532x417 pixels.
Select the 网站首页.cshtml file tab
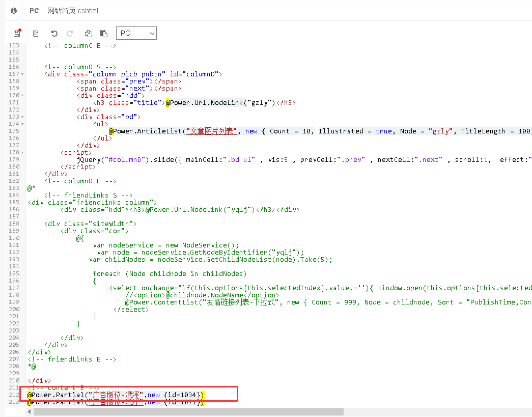click(73, 11)
